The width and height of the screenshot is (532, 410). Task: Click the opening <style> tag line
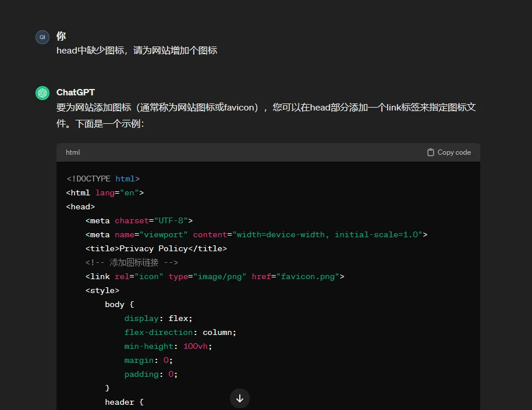tap(102, 291)
